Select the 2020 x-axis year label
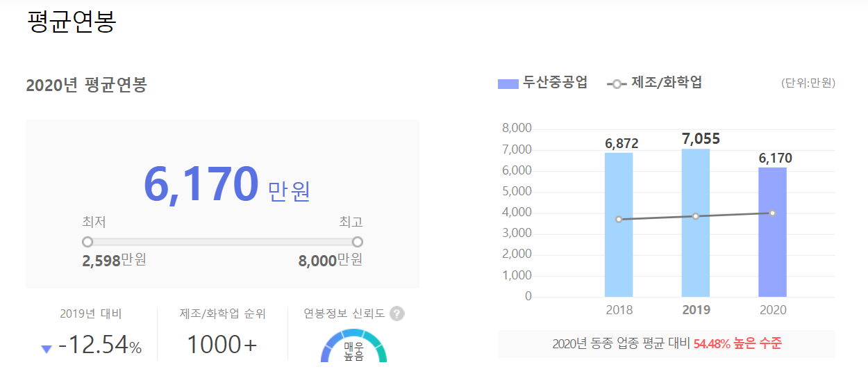The width and height of the screenshot is (868, 383). pos(773,310)
